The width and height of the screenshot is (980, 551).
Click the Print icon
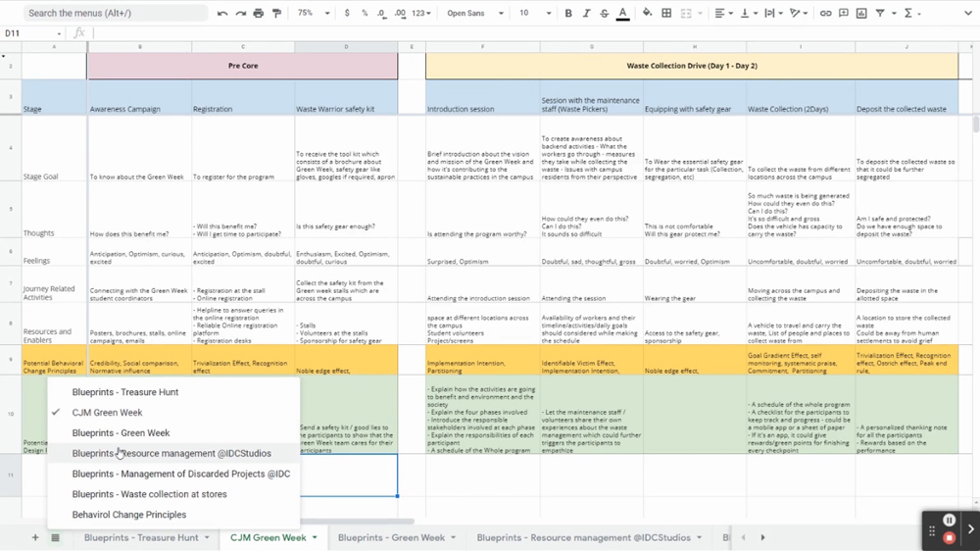[x=258, y=13]
